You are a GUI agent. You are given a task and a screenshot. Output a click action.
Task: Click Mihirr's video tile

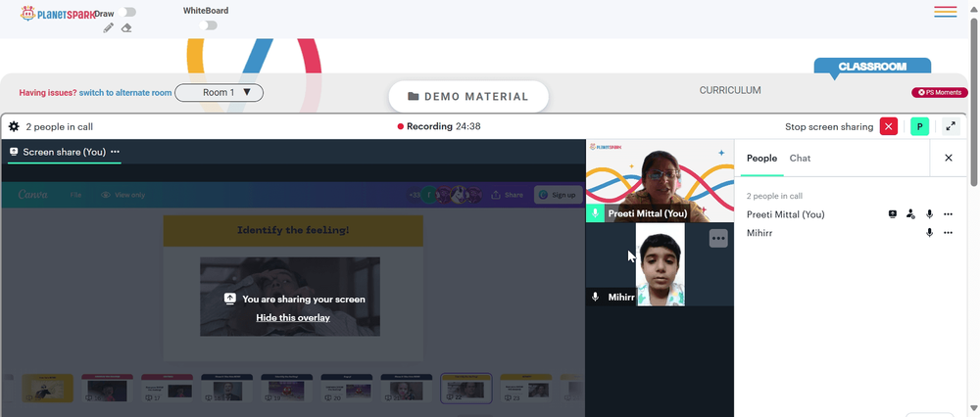click(660, 264)
